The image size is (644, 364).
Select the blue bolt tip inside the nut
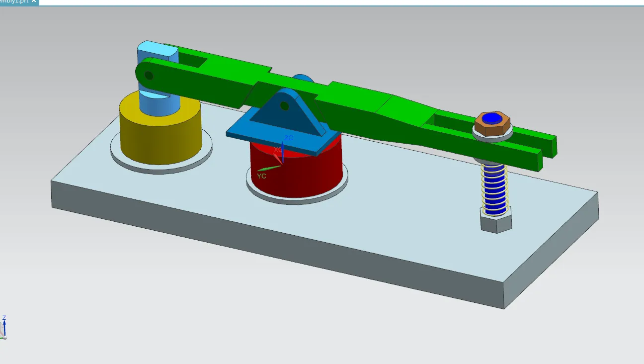pos(492,118)
